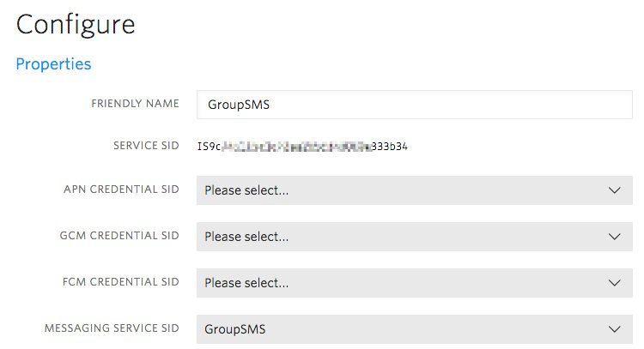The width and height of the screenshot is (644, 349).
Task: Click the FRIENDLY NAME field label
Action: 135,104
